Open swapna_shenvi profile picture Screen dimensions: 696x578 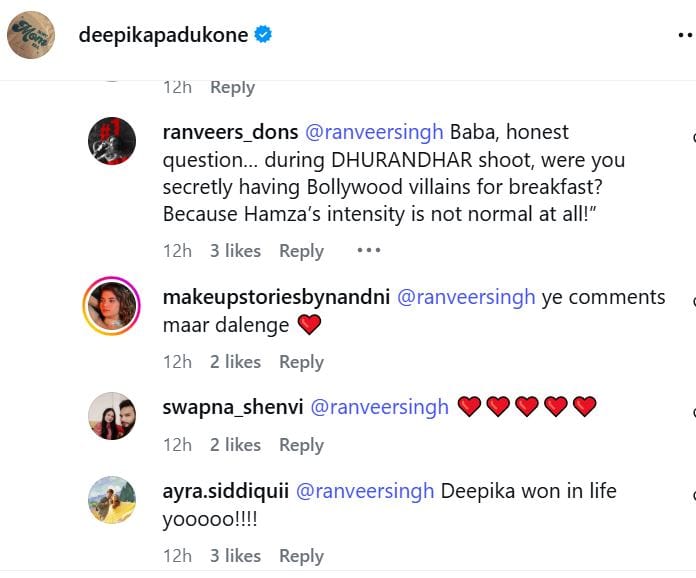(x=112, y=416)
